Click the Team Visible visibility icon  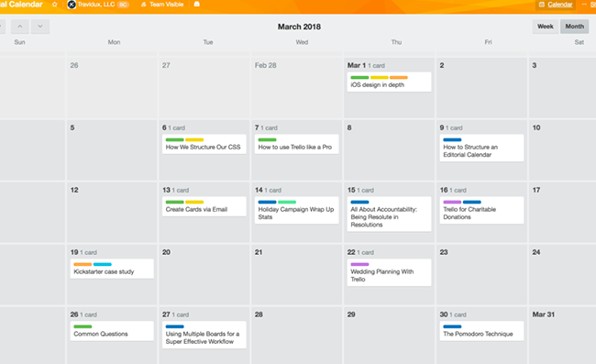(x=144, y=5)
